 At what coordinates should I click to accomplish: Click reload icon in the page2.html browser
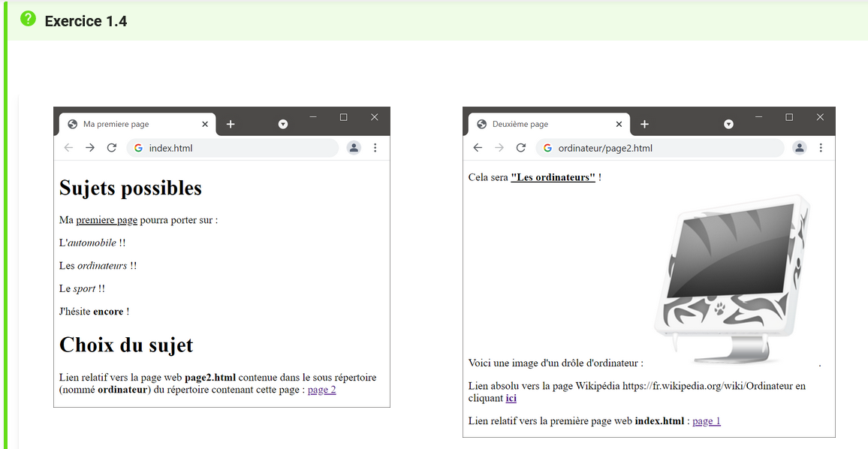[521, 148]
